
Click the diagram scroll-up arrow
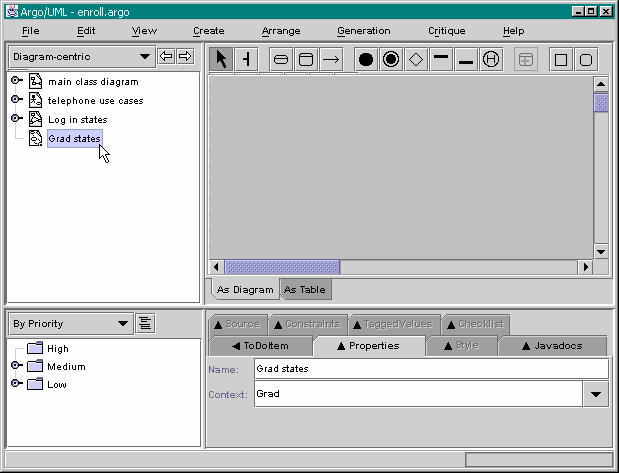[601, 84]
